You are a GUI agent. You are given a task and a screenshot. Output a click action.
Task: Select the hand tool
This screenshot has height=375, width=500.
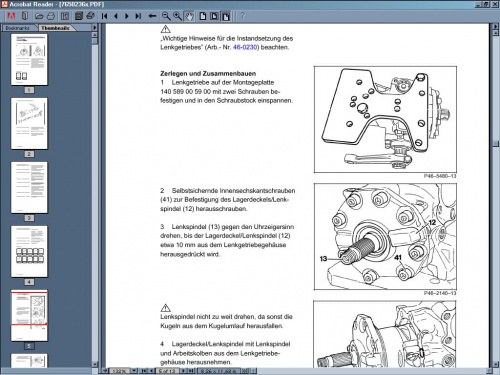[189, 16]
